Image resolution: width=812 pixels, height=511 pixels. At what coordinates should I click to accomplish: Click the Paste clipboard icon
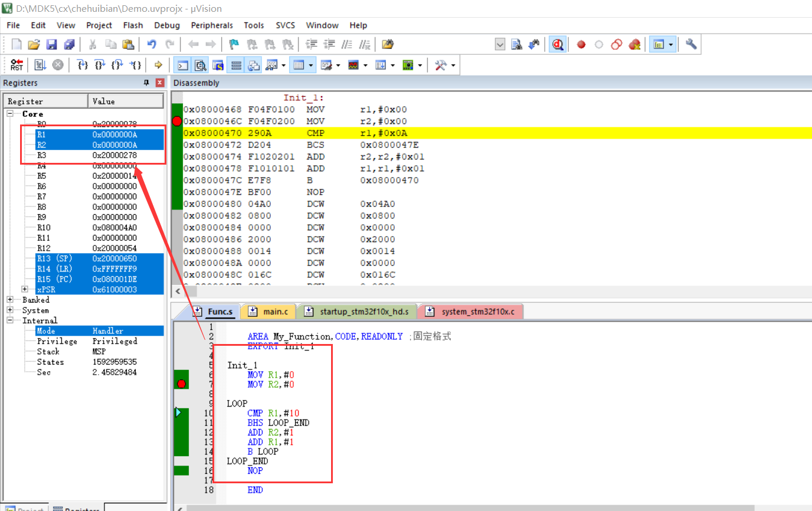click(x=128, y=44)
